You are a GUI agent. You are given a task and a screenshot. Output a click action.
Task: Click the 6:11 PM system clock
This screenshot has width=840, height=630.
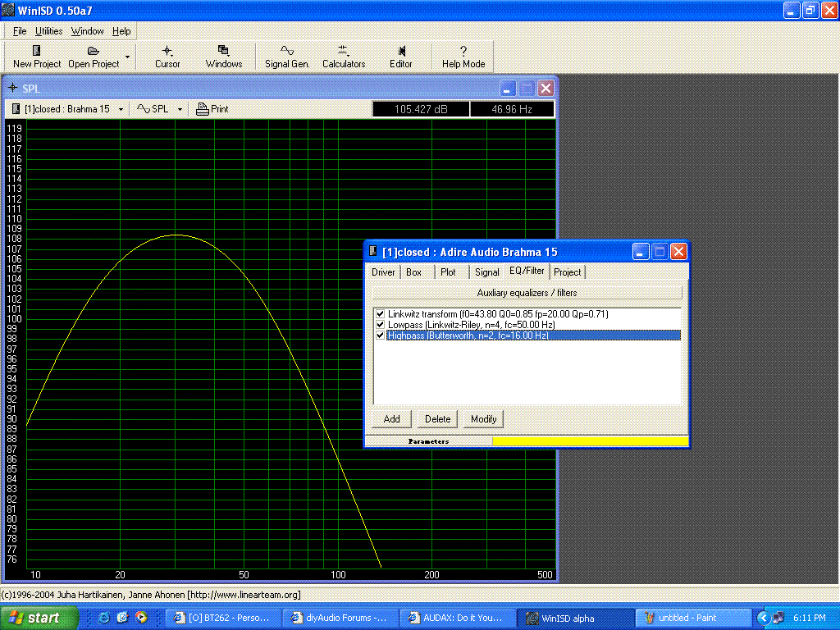coord(810,618)
